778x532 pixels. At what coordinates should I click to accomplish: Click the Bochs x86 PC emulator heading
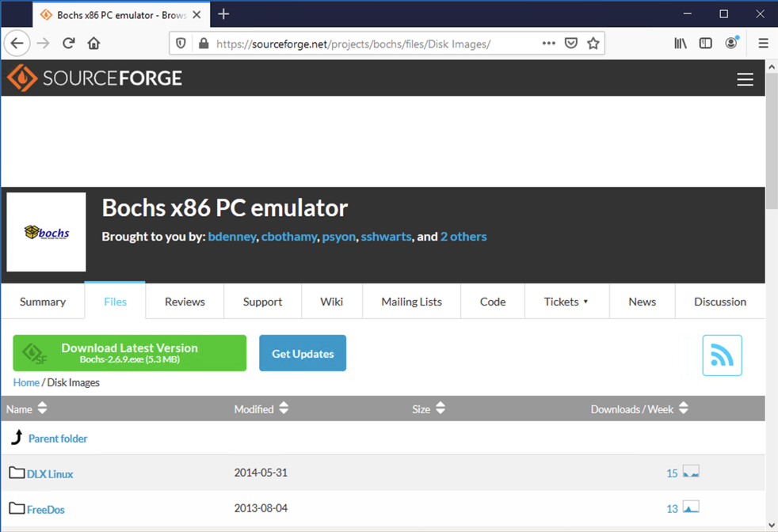click(x=225, y=207)
